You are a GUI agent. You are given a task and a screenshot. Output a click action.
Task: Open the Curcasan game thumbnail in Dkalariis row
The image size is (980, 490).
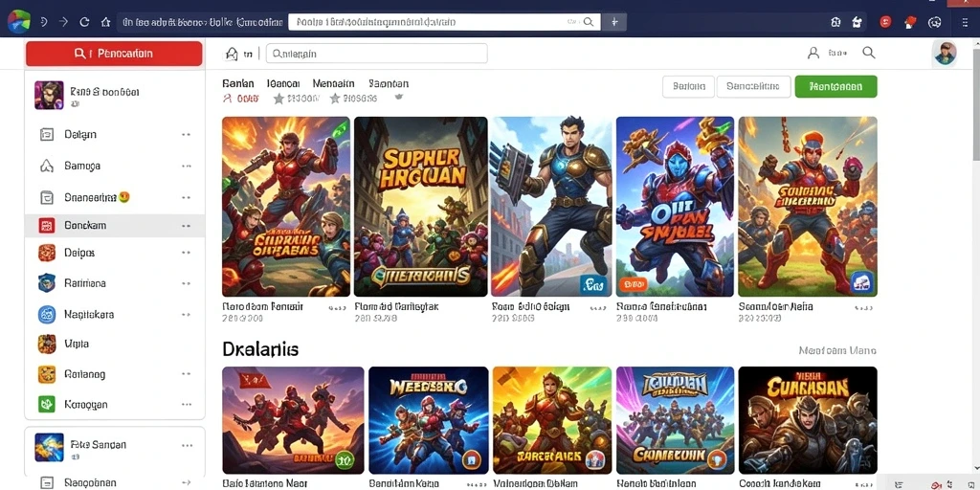[x=808, y=420]
